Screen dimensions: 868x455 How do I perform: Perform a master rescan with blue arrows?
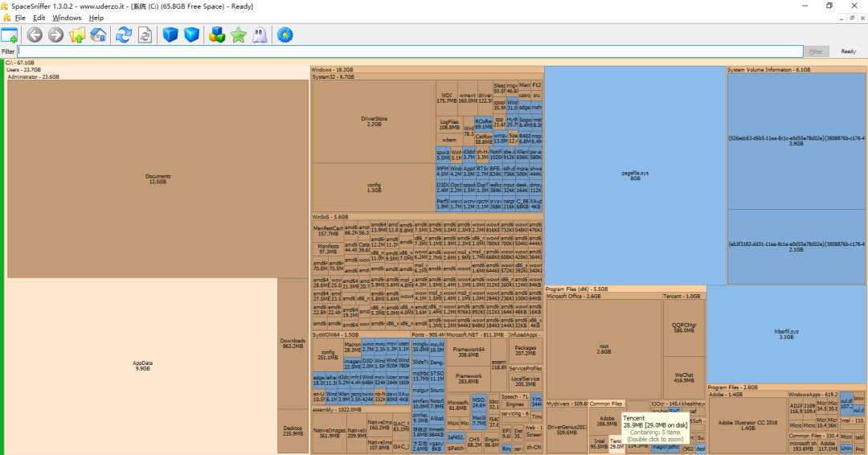(x=124, y=35)
